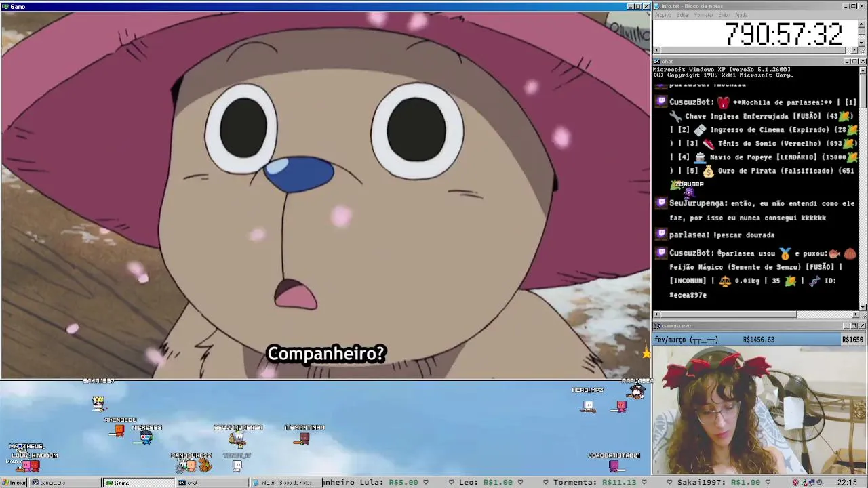Switch to info.txt Bloco de notas taskbar button

pos(285,483)
